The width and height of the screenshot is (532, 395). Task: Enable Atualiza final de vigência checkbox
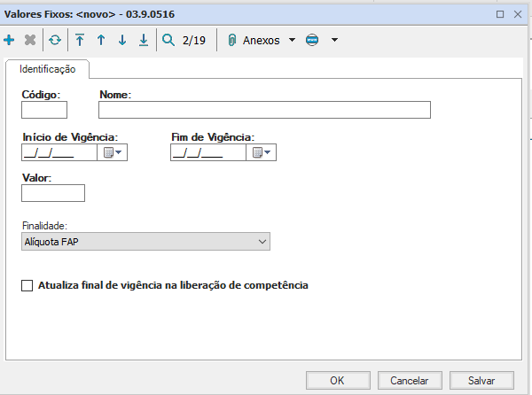(x=27, y=285)
